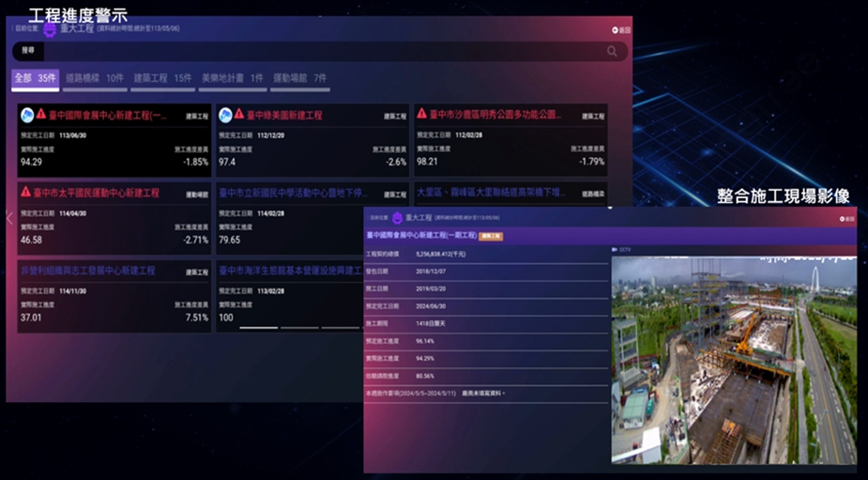Image resolution: width=868 pixels, height=480 pixels.
Task: Click the left carousel arrow at the list edge
Action: 9,218
